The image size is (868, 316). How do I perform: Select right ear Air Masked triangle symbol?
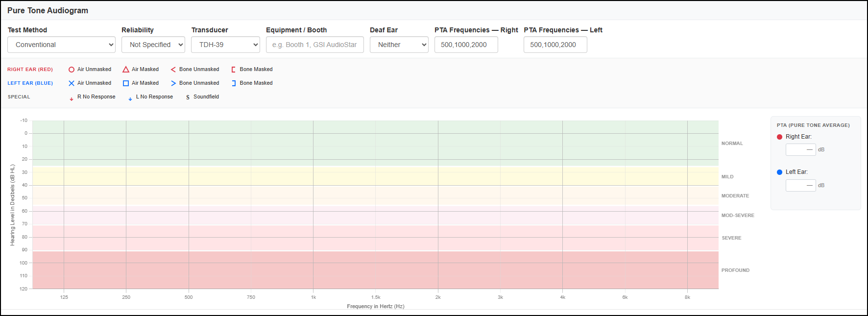[126, 70]
